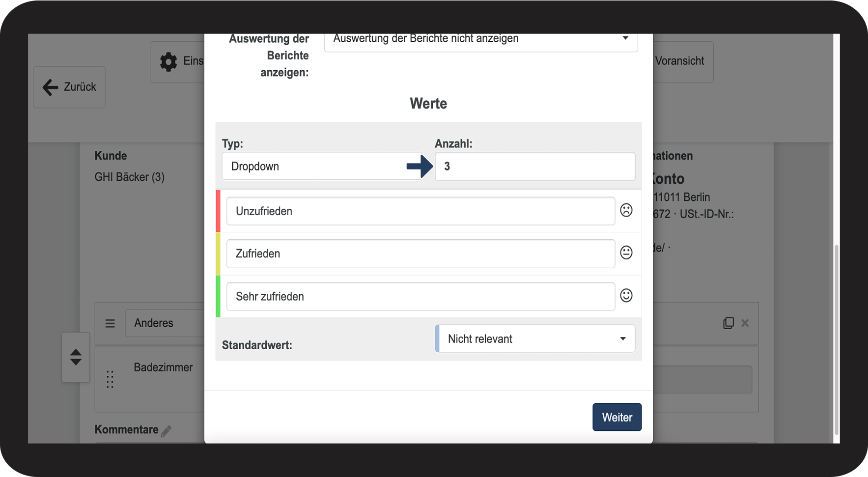Click the yellow color bar for Zufrieden
Image resolution: width=868 pixels, height=477 pixels.
click(218, 253)
